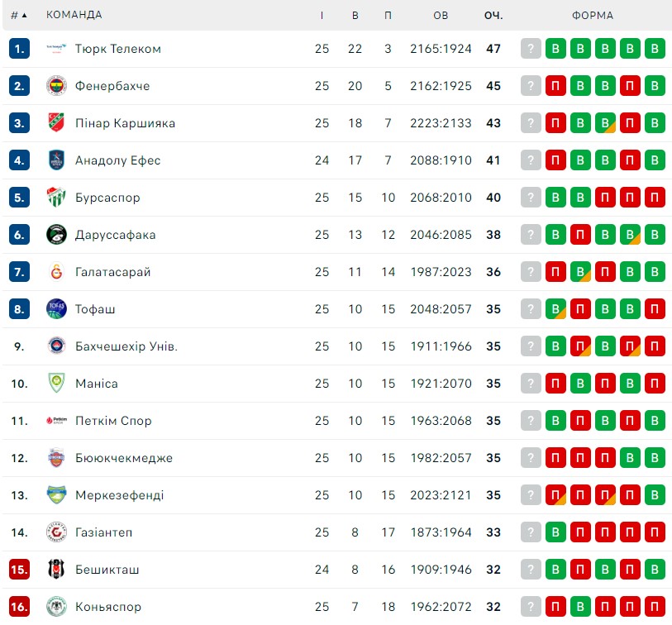Image resolution: width=672 pixels, height=625 pixels.
Task: Sort by the ОЧ. points column header
Action: (x=493, y=16)
